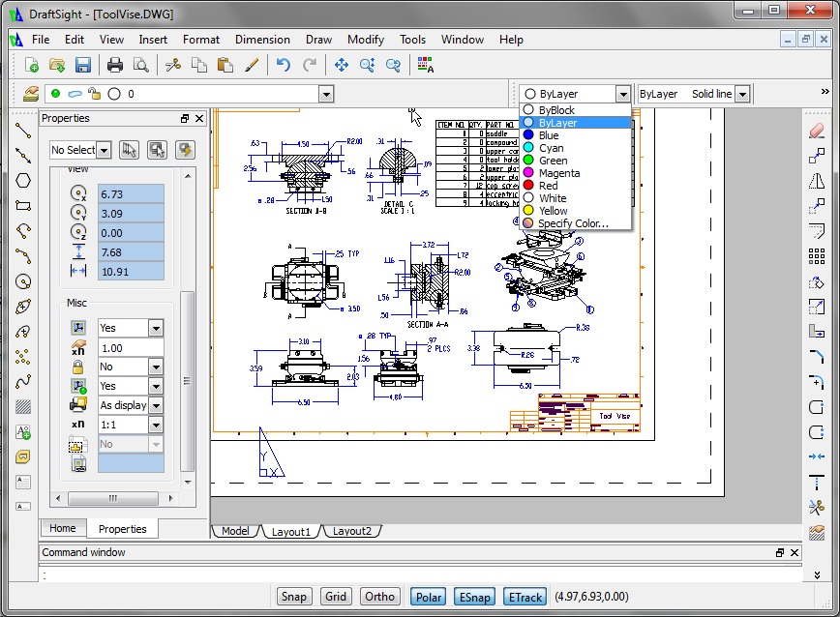
Task: Open first Yes dropdown in Misc
Action: pos(156,328)
